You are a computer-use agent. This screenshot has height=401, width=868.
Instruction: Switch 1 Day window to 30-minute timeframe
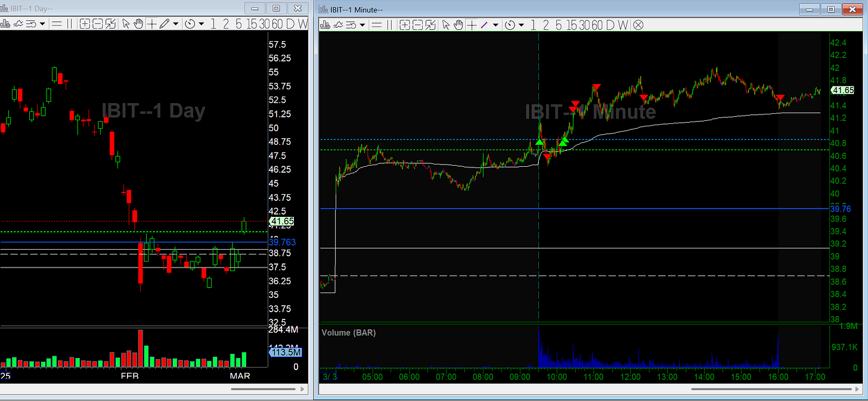coord(264,24)
